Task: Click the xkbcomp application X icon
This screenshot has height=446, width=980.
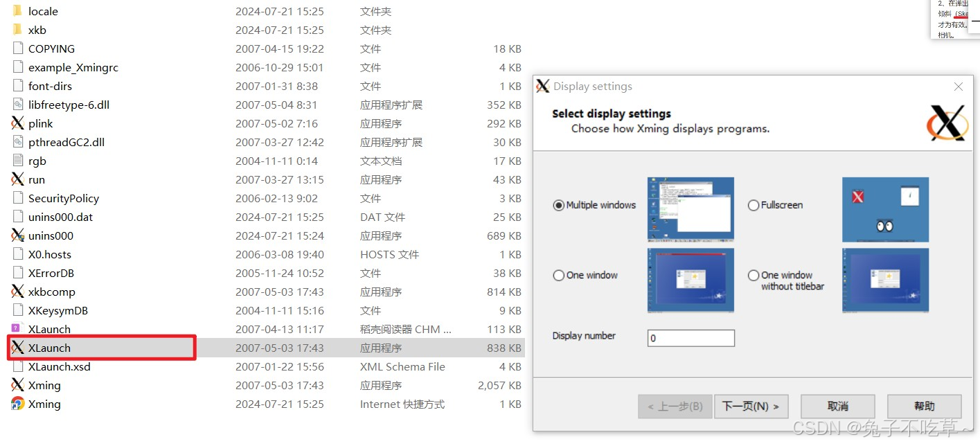Action: [x=17, y=292]
